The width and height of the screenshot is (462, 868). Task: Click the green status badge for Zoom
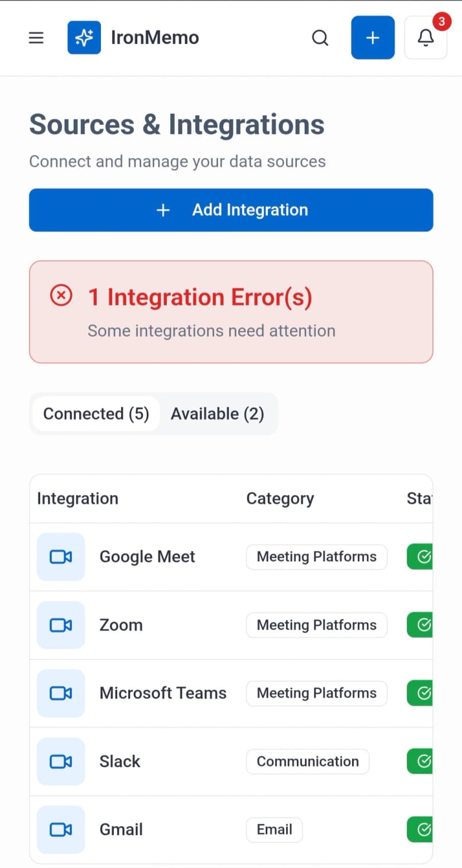420,625
